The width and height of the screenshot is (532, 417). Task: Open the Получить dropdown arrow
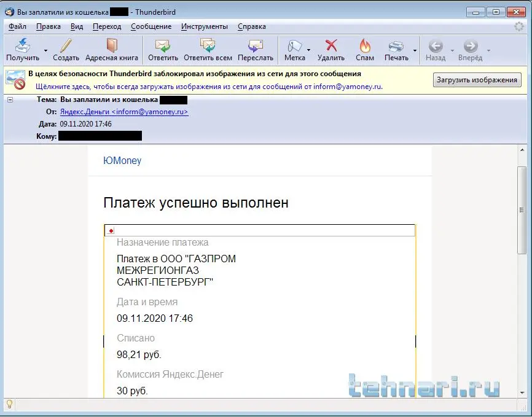(45, 51)
